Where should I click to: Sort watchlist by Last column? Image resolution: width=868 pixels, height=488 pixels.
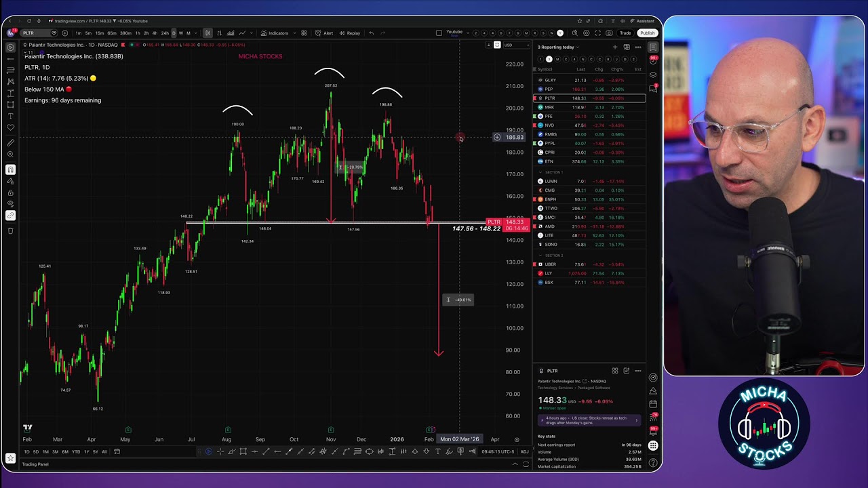coord(580,69)
